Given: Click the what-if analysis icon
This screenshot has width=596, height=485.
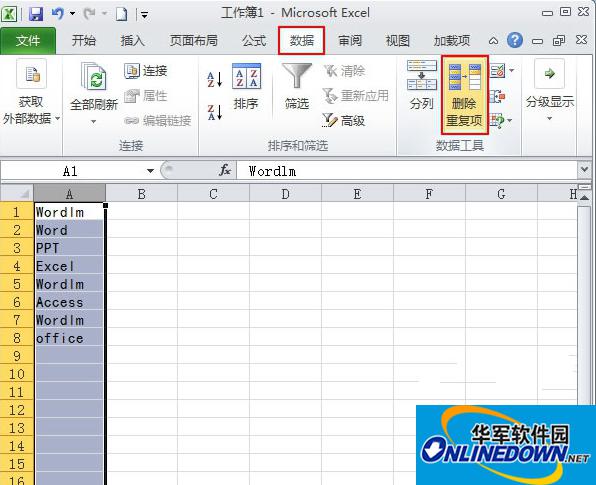Looking at the screenshot, I should [x=497, y=120].
